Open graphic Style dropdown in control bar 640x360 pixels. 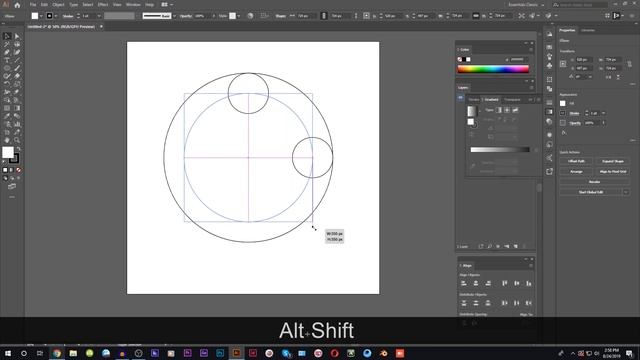[x=239, y=16]
